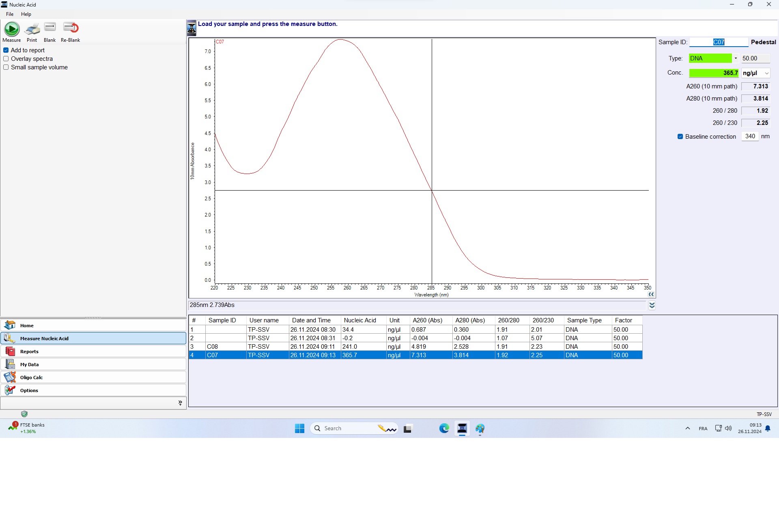Click the Blank measurement icon
Screen dimensions: 779x532
(50, 28)
